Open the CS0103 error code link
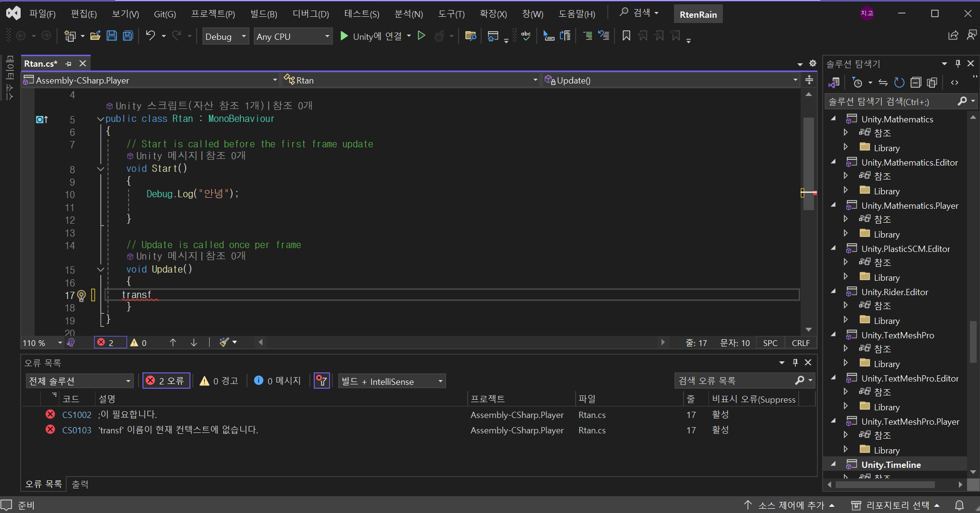 pyautogui.click(x=77, y=430)
